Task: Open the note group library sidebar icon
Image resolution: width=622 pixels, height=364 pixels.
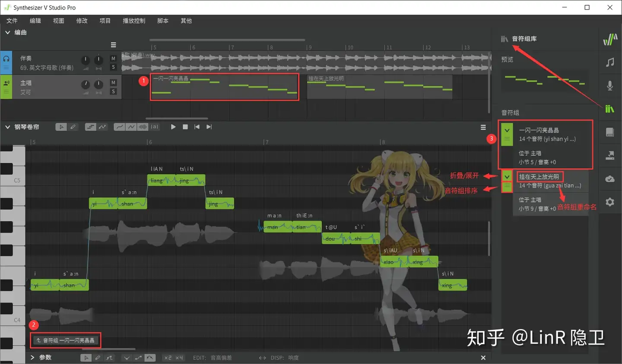Action: (610, 109)
